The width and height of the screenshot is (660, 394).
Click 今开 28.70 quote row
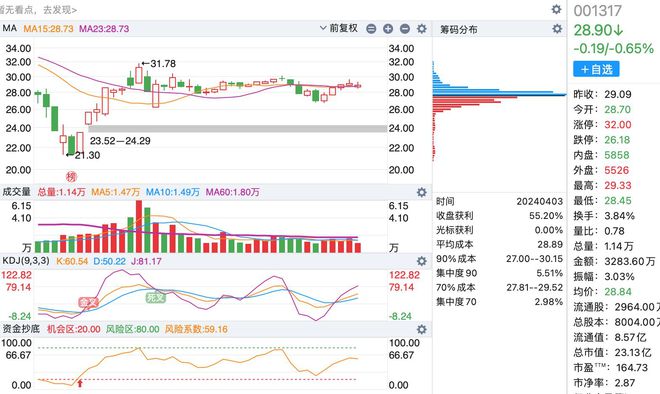(x=602, y=109)
